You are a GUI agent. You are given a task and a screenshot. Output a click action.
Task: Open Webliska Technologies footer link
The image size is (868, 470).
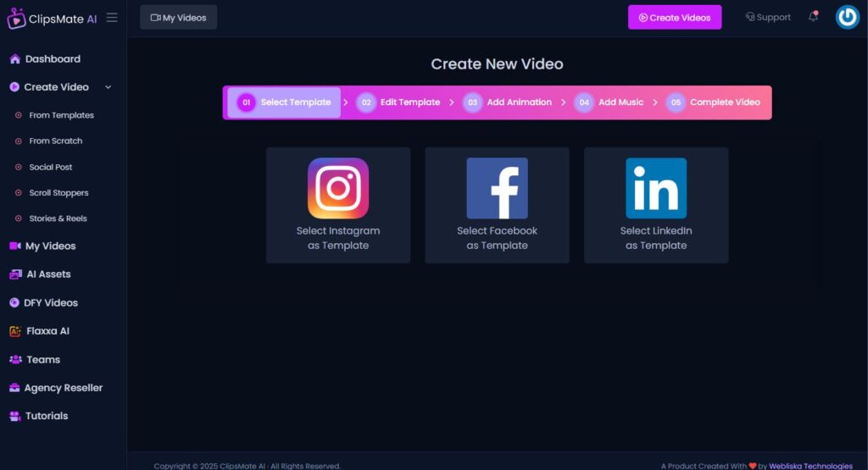[810, 466]
